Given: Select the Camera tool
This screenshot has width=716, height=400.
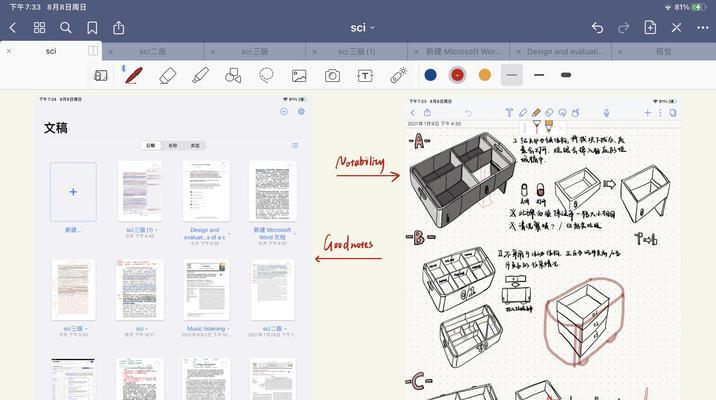Looking at the screenshot, I should (332, 75).
